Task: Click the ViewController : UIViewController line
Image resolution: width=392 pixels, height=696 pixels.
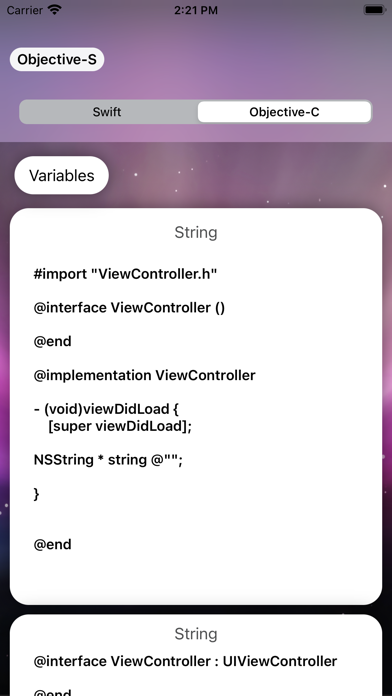Action: tap(185, 661)
